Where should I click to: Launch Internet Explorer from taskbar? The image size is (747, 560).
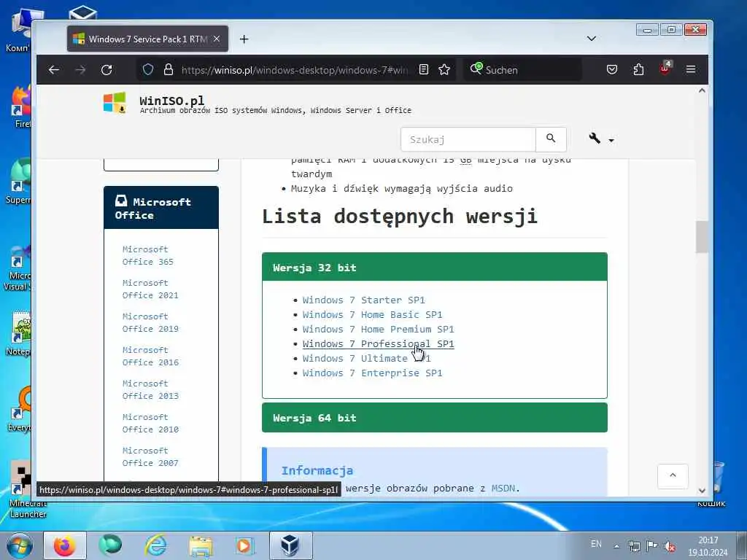156,545
